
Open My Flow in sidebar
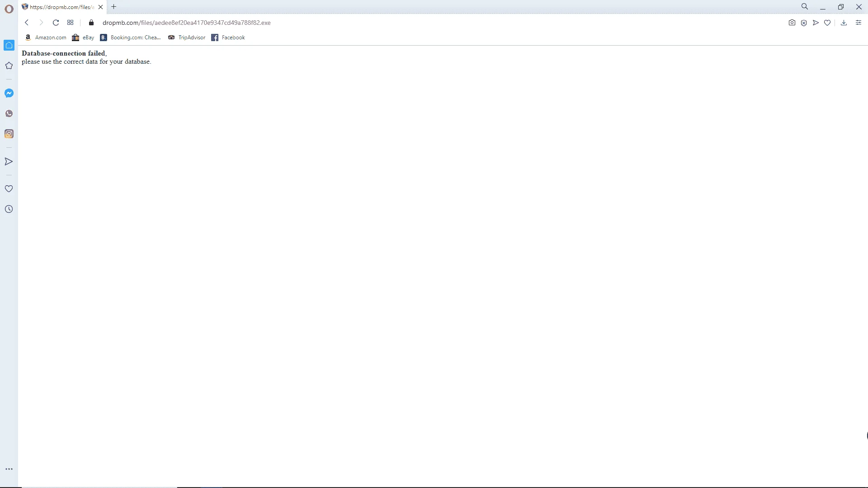click(x=9, y=161)
